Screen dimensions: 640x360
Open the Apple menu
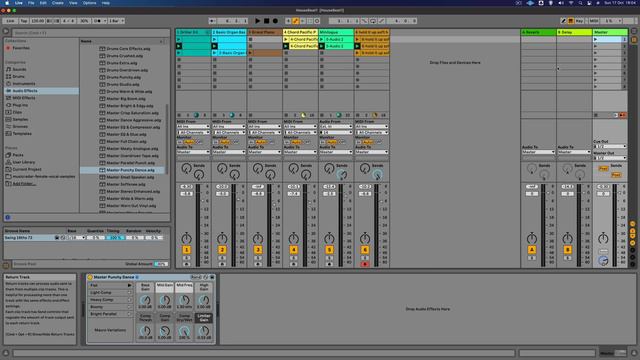point(7,3)
